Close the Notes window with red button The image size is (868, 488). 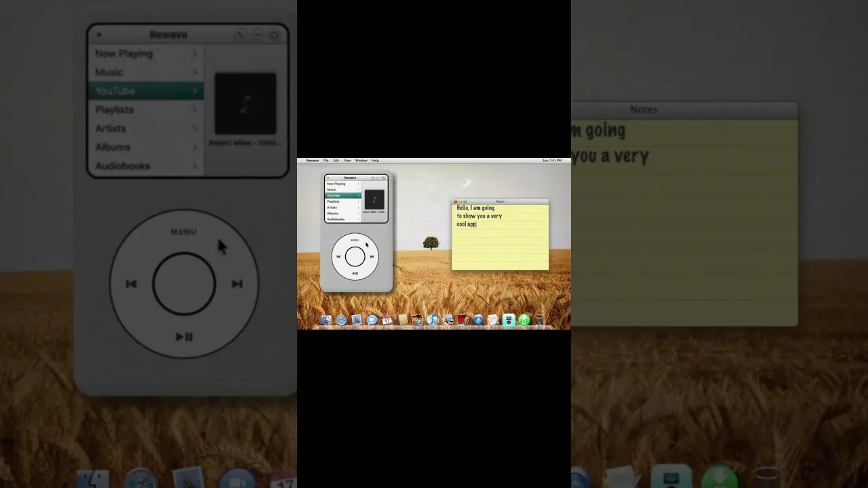pyautogui.click(x=455, y=201)
